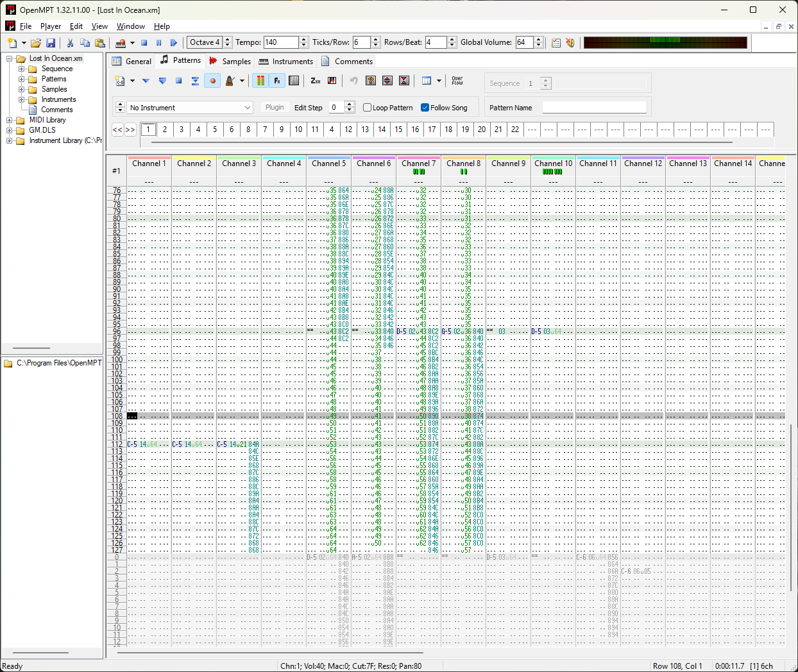
Task: Switch to the Comments tab
Action: (347, 62)
